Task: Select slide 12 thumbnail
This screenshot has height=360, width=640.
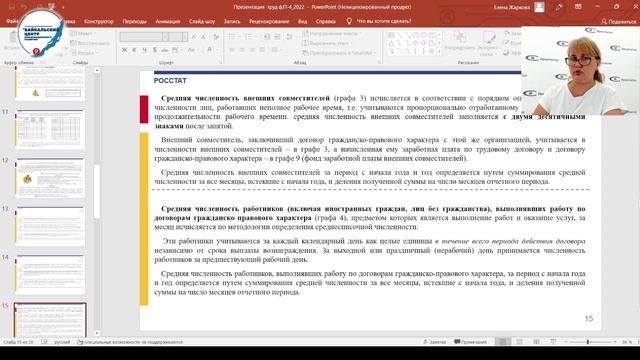Action: [50, 178]
